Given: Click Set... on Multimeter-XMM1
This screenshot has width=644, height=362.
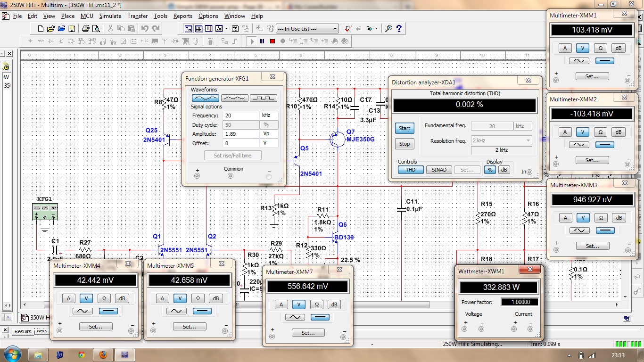Looking at the screenshot, I should click(592, 76).
